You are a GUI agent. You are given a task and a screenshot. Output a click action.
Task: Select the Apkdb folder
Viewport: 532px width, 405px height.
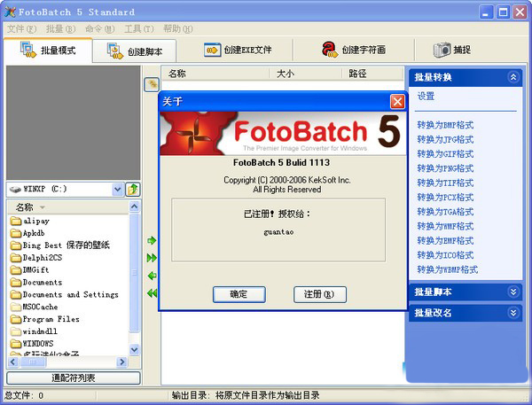click(x=27, y=233)
